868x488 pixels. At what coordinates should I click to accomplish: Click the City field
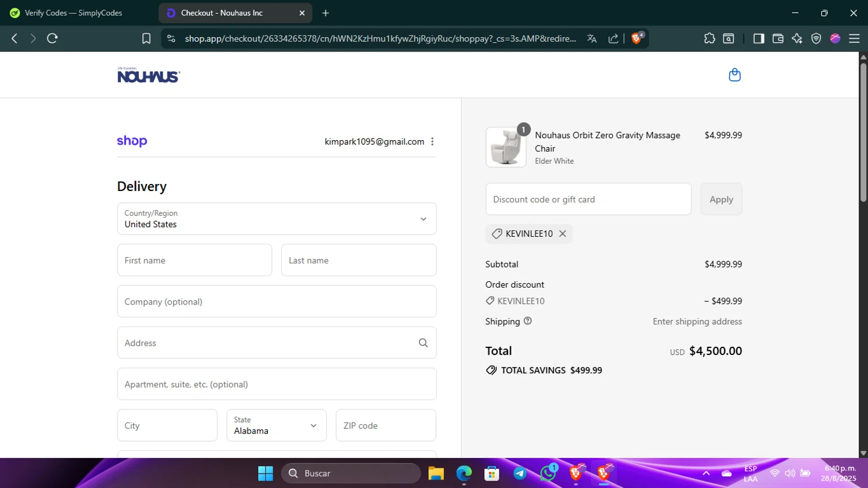coord(167,425)
